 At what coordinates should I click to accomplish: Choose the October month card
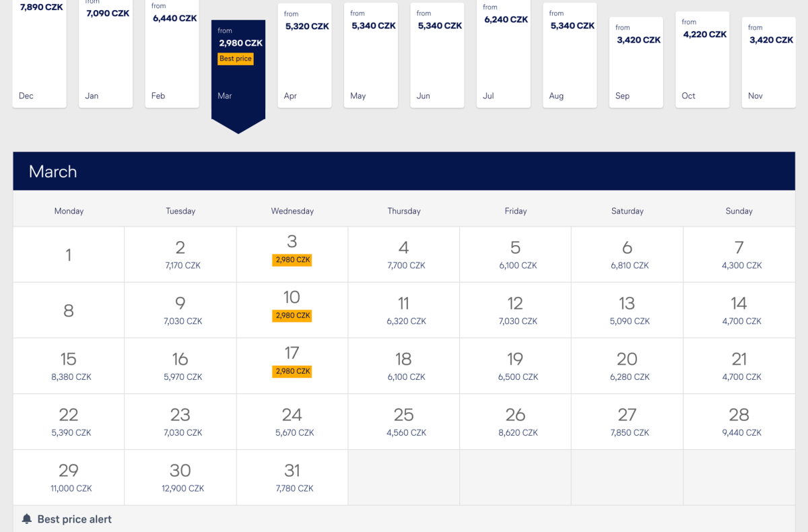pos(702,62)
